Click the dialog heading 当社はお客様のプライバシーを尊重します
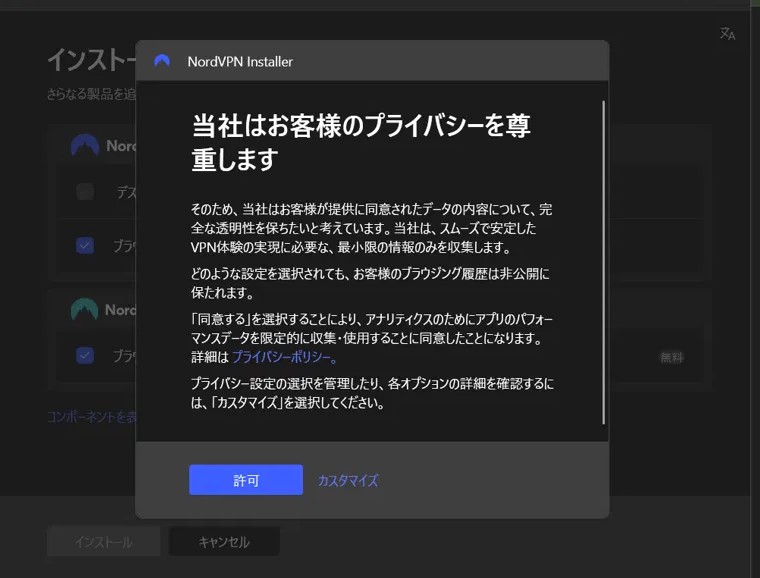The image size is (760, 578). click(x=361, y=142)
